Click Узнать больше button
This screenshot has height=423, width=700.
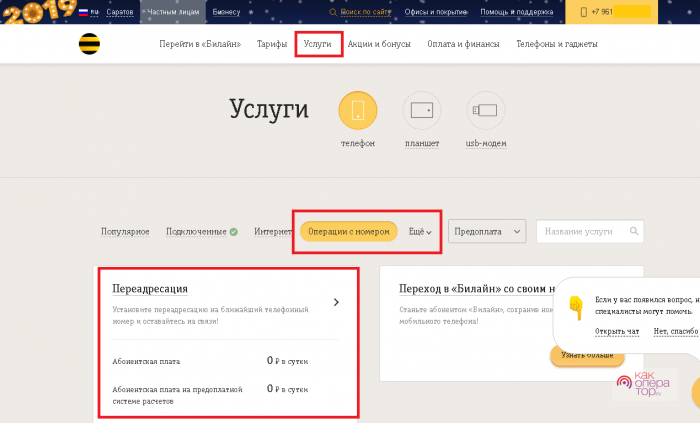point(587,355)
